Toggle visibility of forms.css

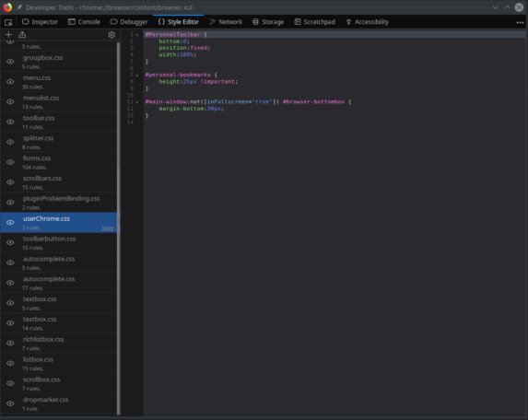click(x=10, y=162)
